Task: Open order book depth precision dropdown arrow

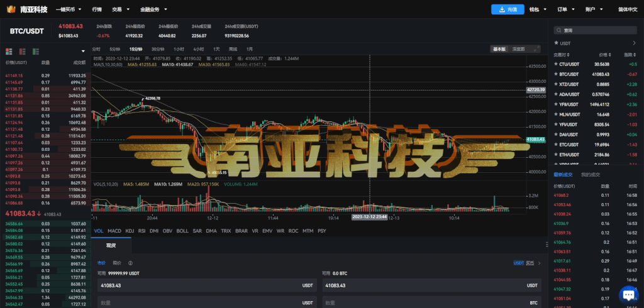Action: click(x=84, y=52)
